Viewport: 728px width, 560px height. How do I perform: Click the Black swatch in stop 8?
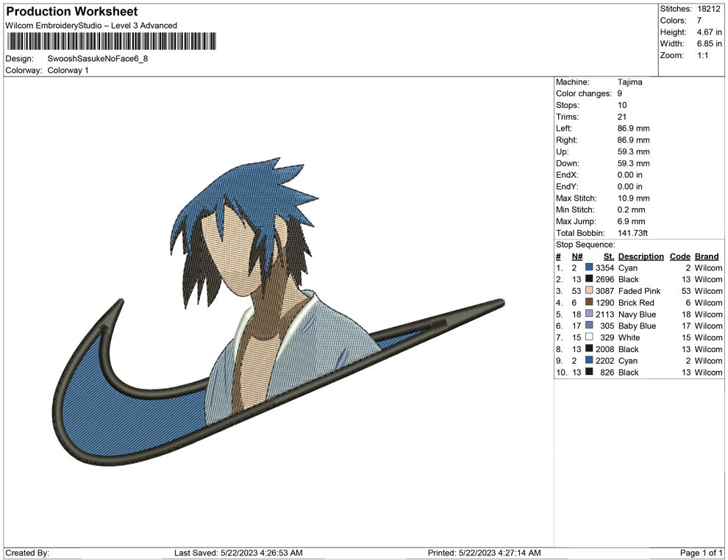pos(589,348)
